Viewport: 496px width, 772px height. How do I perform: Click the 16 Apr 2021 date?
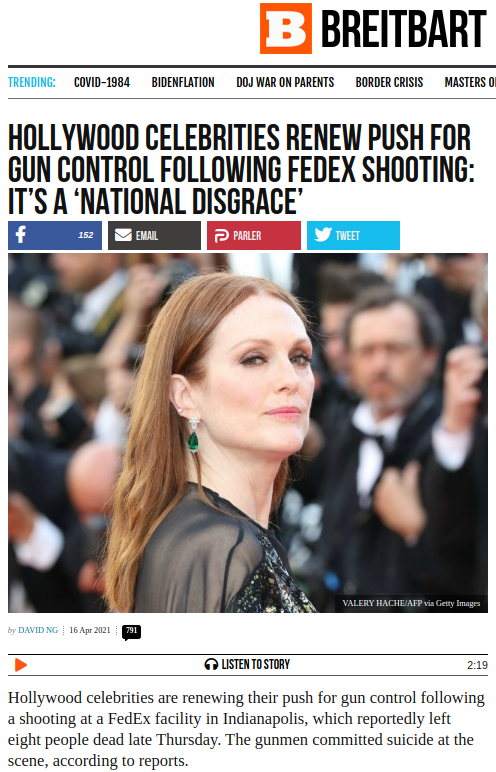pos(90,630)
